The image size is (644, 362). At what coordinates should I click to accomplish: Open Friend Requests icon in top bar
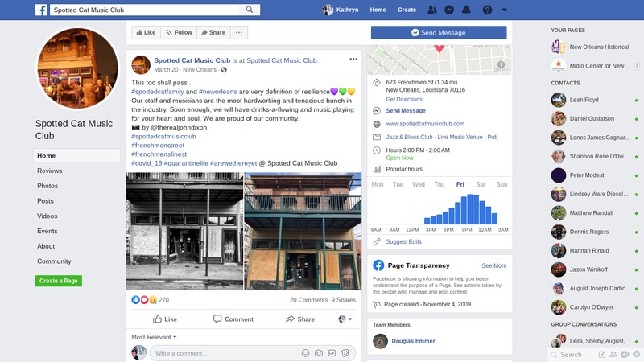tap(432, 10)
